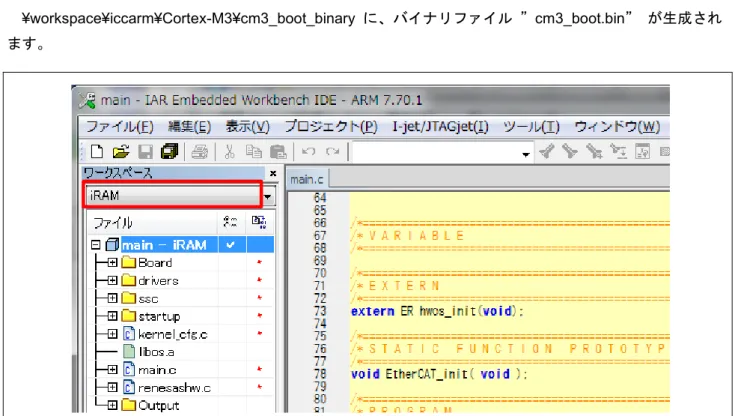Click the Paste clipboard icon
This screenshot has width=735, height=416.
tap(278, 151)
